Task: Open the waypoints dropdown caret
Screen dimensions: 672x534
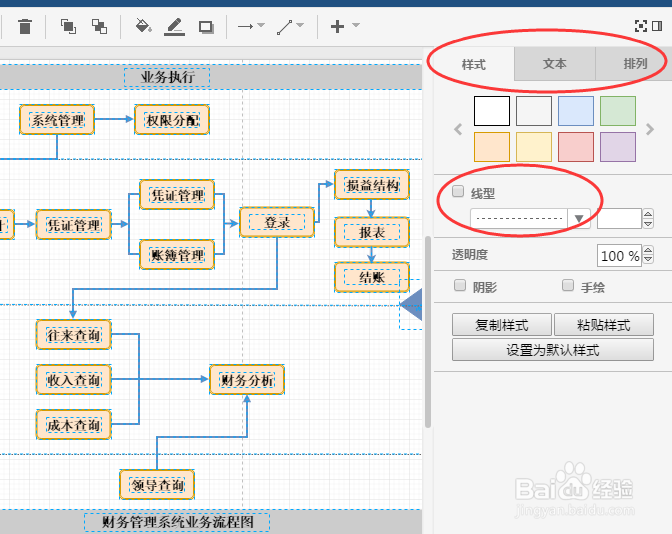Action: [300, 25]
